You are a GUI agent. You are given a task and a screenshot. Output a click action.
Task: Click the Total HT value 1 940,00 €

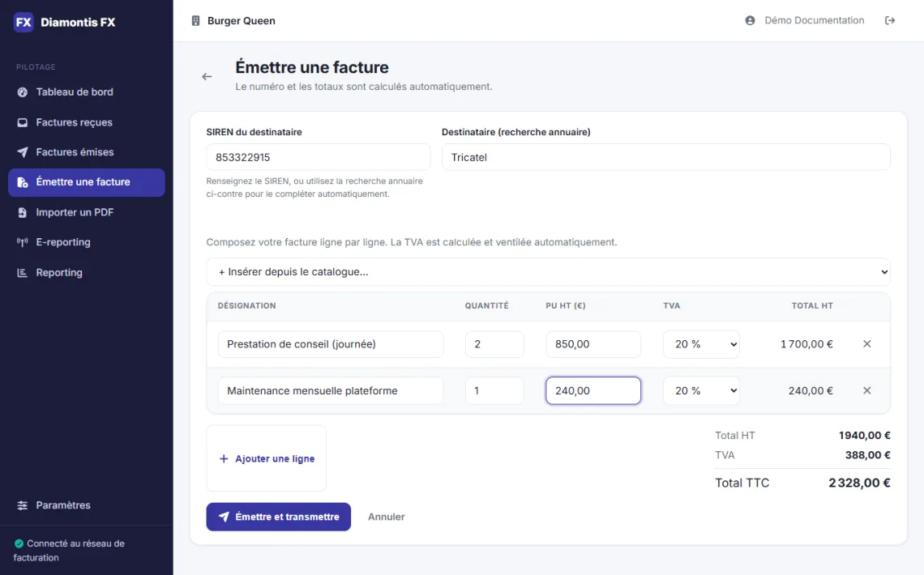point(865,436)
